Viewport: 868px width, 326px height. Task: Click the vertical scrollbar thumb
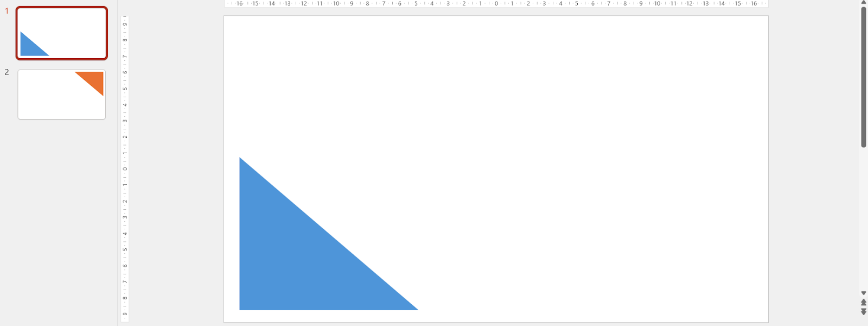click(864, 77)
